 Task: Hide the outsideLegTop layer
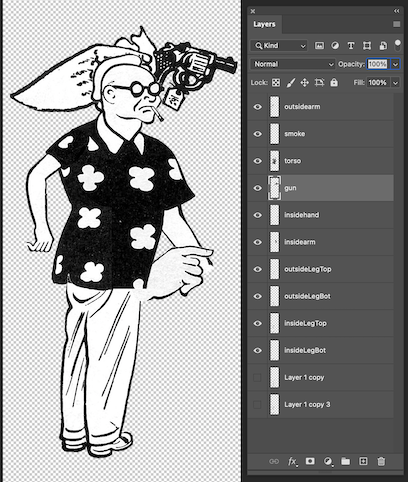tap(258, 269)
